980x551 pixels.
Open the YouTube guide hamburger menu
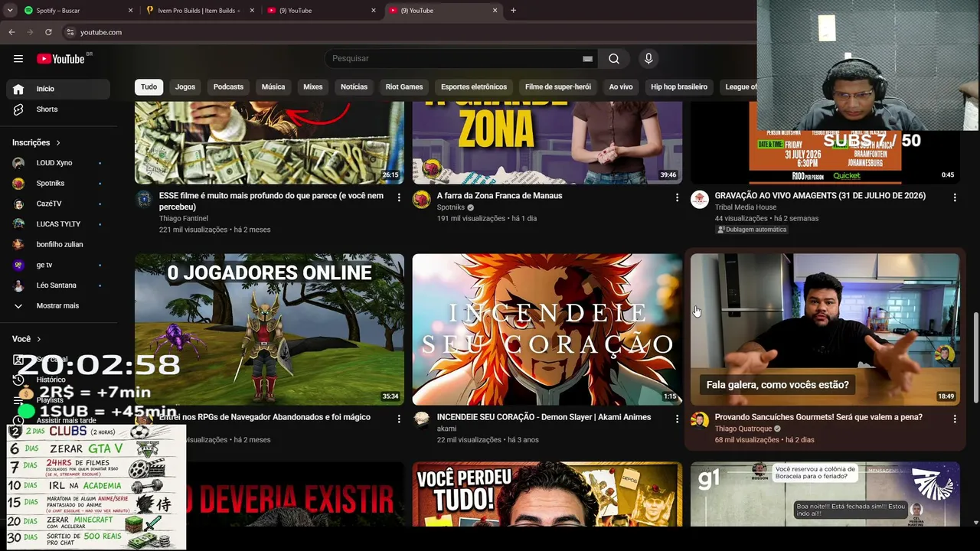coord(18,59)
